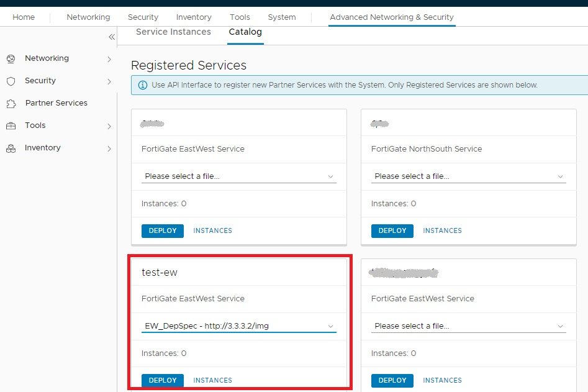This screenshot has width=588, height=392.
Task: Click the info icon in the banner
Action: [x=143, y=85]
